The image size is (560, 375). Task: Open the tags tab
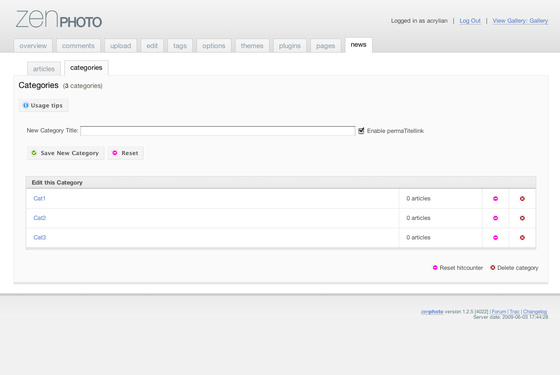click(180, 46)
